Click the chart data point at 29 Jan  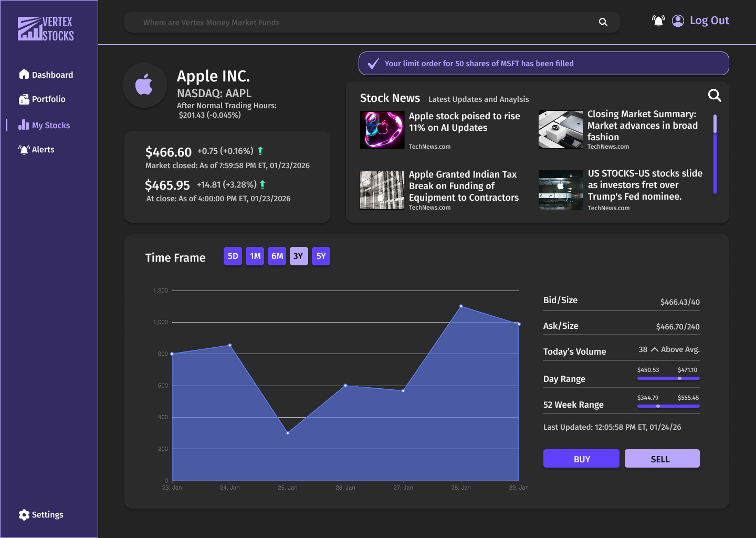[x=519, y=324]
